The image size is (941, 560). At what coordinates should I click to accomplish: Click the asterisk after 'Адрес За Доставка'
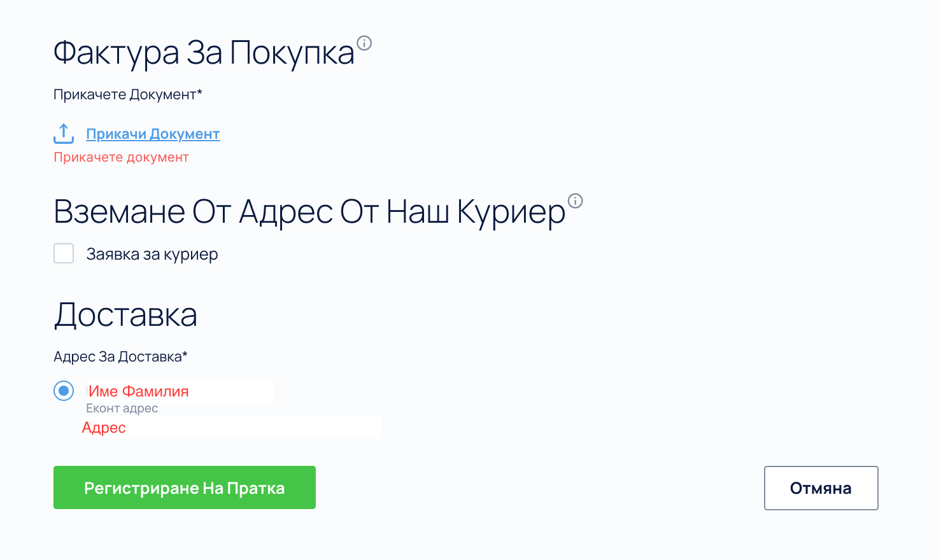pos(185,354)
